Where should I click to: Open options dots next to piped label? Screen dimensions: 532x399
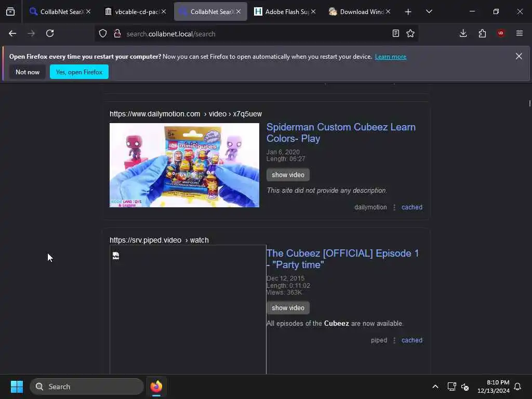point(394,340)
